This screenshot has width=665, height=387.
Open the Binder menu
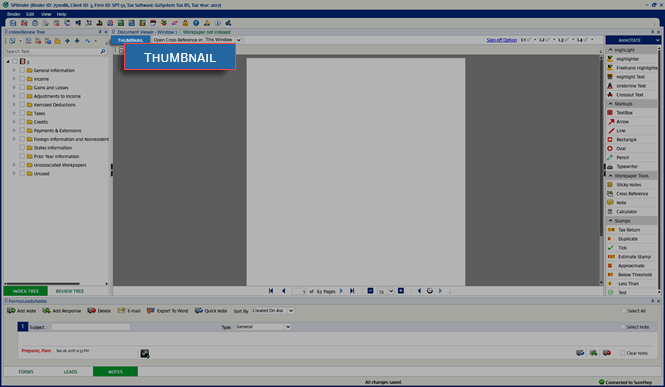(x=14, y=14)
